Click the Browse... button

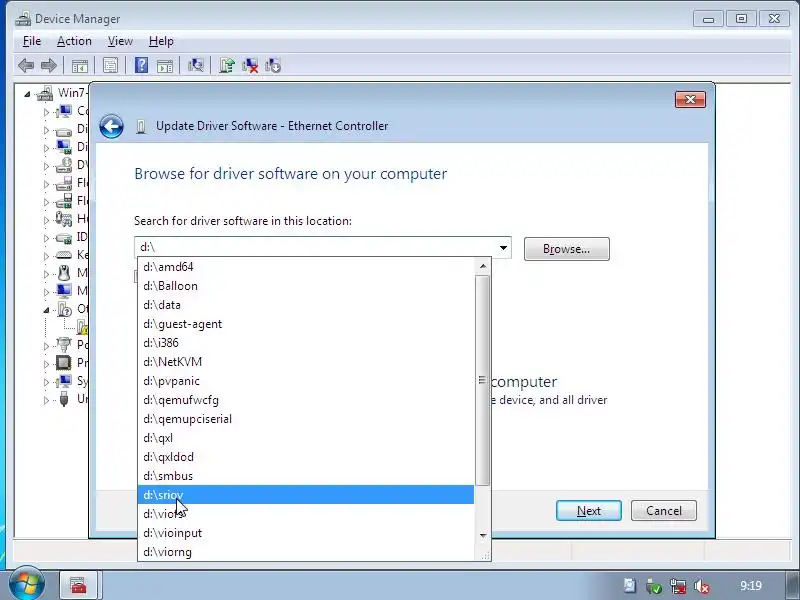[566, 249]
